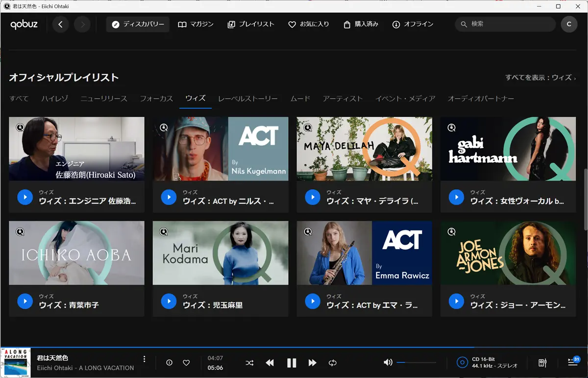This screenshot has height=378, width=588.
Task: Skip to the previous track
Action: pyautogui.click(x=270, y=363)
